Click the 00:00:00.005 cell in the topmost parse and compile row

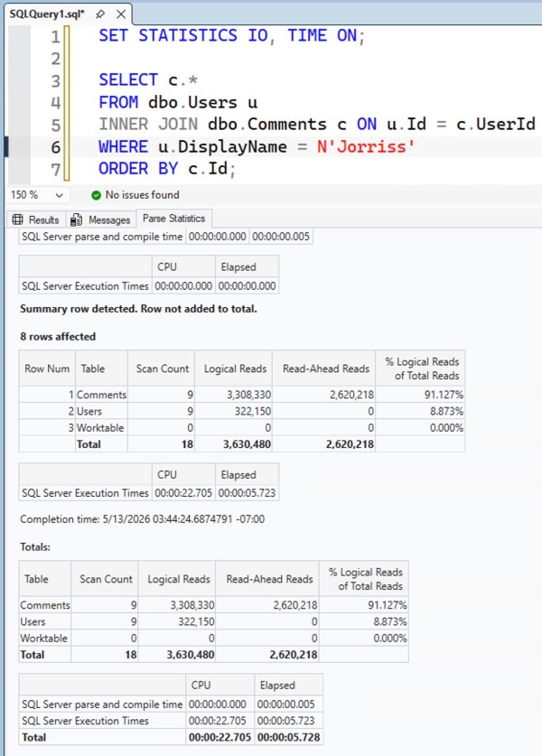[x=281, y=237]
